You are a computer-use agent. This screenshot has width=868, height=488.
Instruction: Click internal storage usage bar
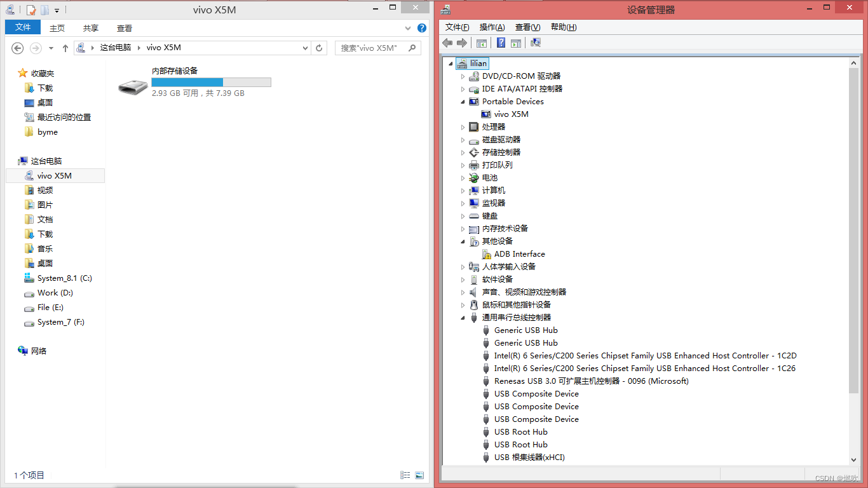tap(211, 82)
